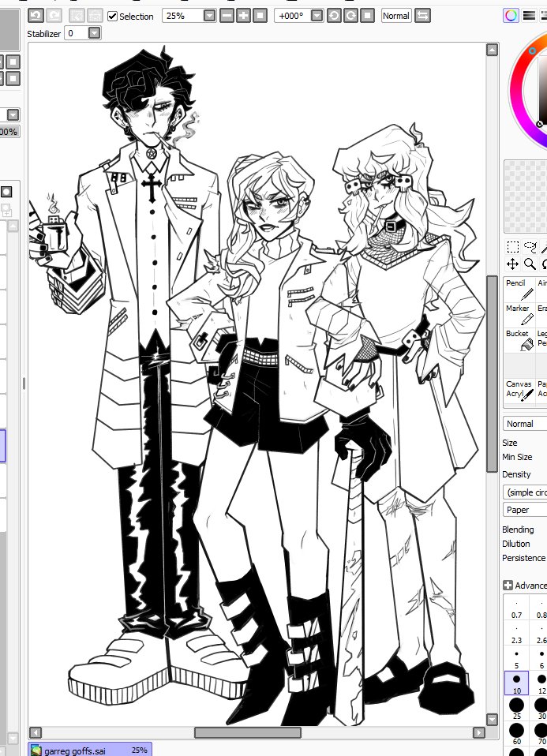The height and width of the screenshot is (756, 547).
Task: Click the Persistence brush setting label
Action: click(x=524, y=558)
